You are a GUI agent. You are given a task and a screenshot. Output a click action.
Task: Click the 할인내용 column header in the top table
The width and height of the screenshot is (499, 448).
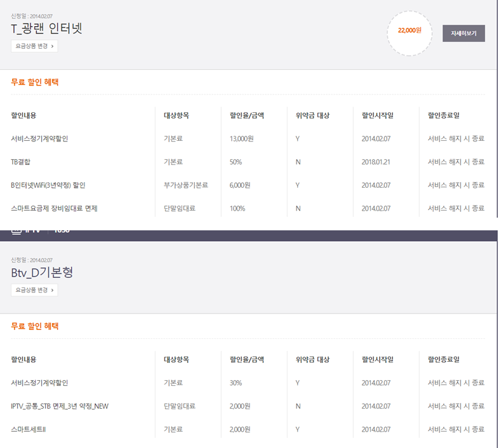[x=23, y=115]
